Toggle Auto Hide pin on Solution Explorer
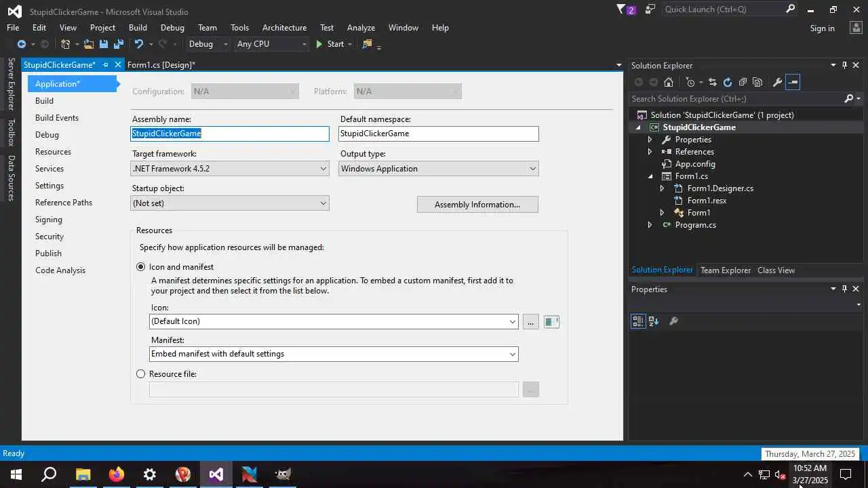 (x=844, y=65)
